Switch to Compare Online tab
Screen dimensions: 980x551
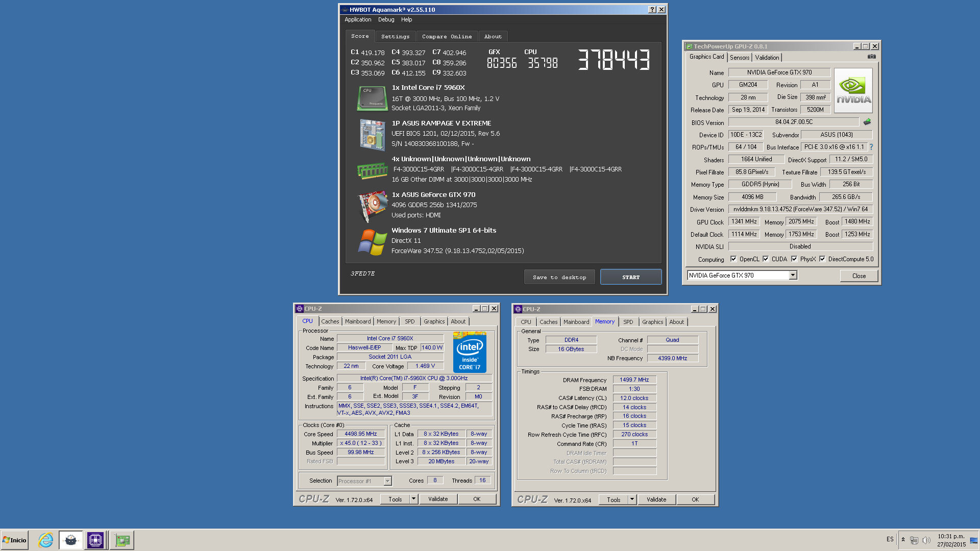447,36
